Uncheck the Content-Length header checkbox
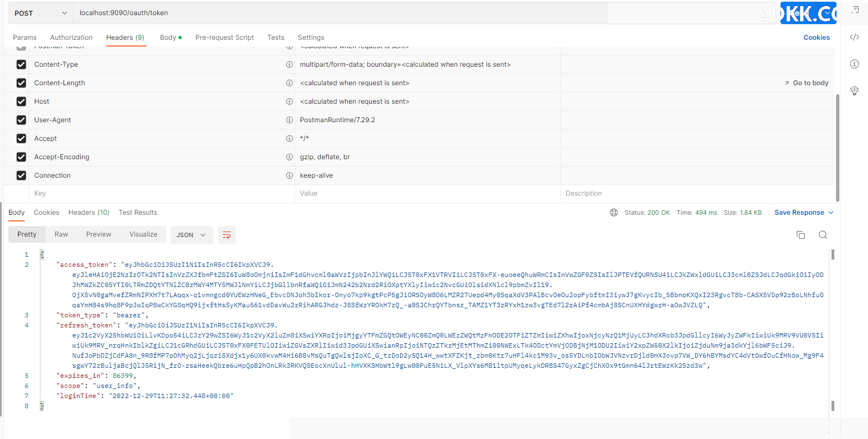The image size is (868, 439). pyautogui.click(x=21, y=83)
